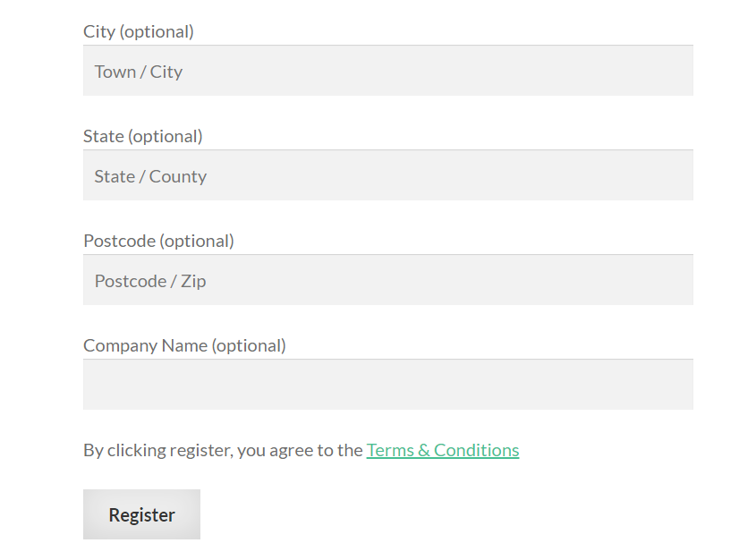Click the "Postcode (optional)" field label
Screen dimensions: 756x560
158,241
